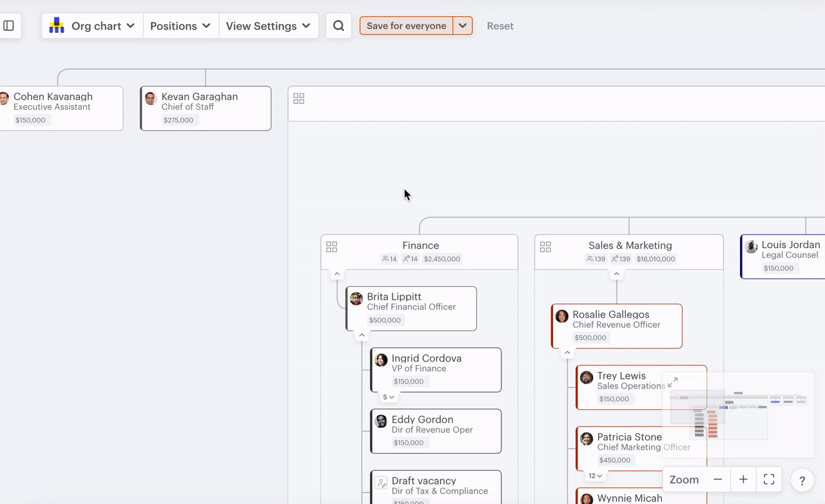Open the Save for everyone dropdown arrow
Image resolution: width=825 pixels, height=504 pixels.
coord(463,26)
